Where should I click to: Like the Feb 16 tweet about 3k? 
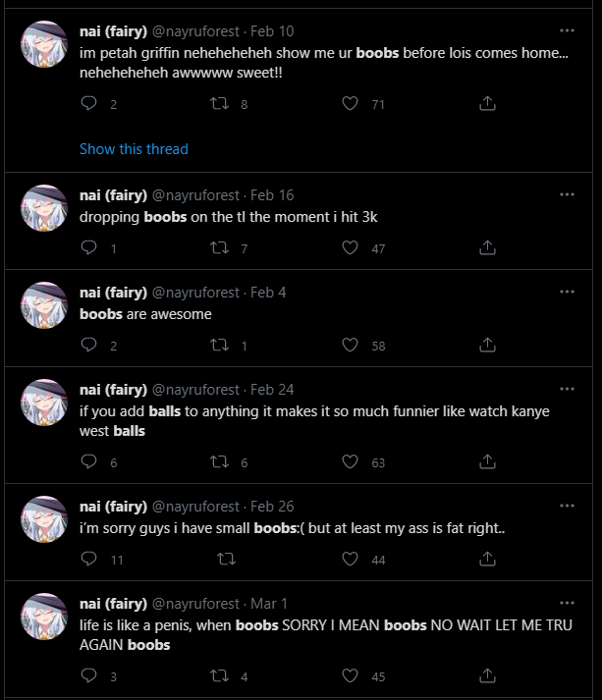[351, 248]
